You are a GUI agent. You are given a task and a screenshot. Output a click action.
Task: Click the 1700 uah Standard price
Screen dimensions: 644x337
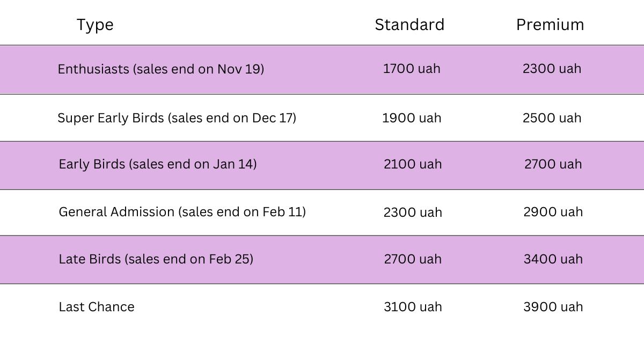coord(412,69)
